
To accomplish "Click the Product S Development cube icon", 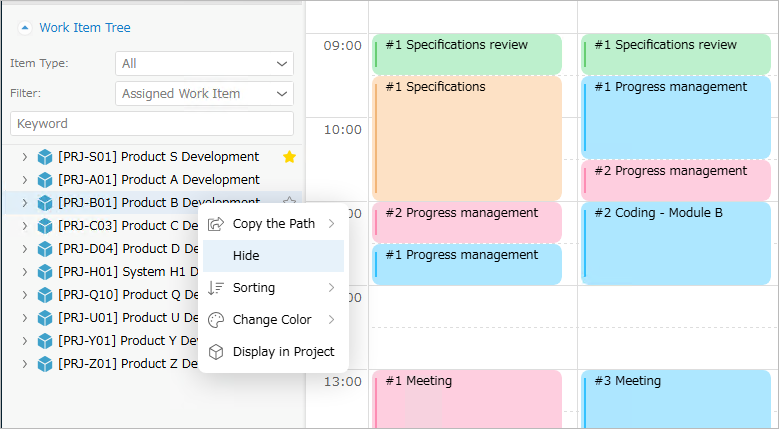I will click(x=45, y=157).
